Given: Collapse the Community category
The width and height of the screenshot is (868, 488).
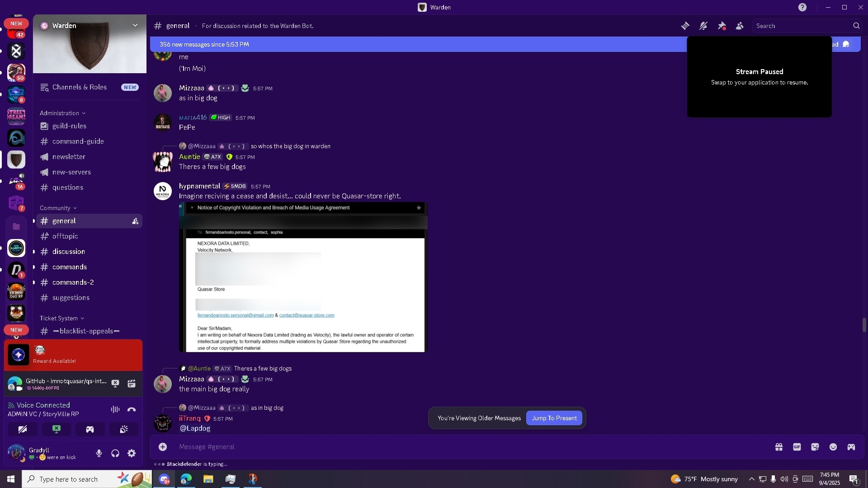Looking at the screenshot, I should [x=58, y=208].
